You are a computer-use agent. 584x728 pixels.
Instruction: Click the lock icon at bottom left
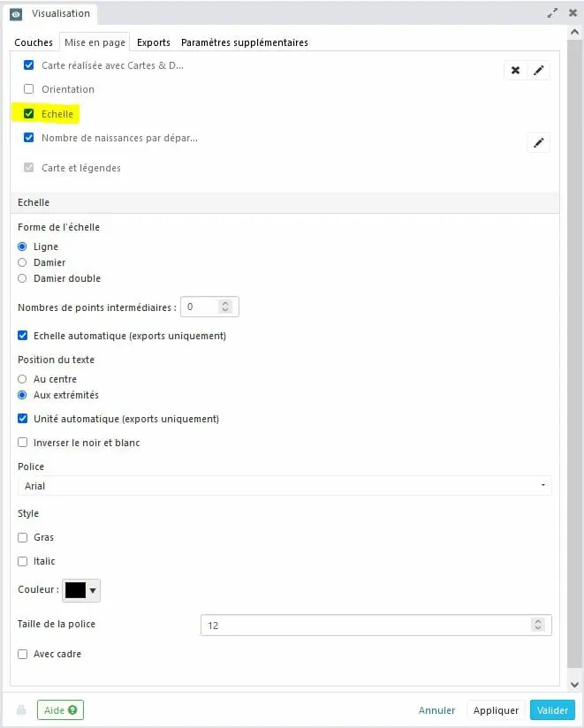[20, 710]
